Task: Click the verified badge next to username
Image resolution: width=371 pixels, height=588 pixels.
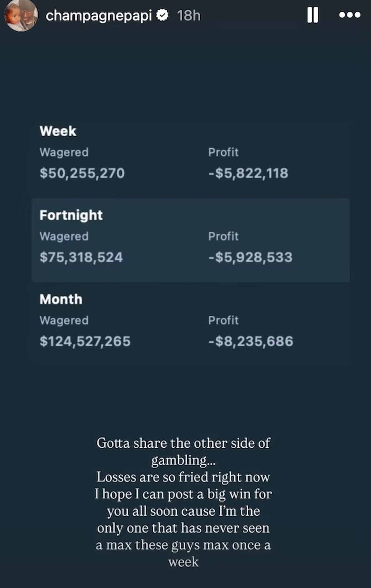Action: coord(162,15)
